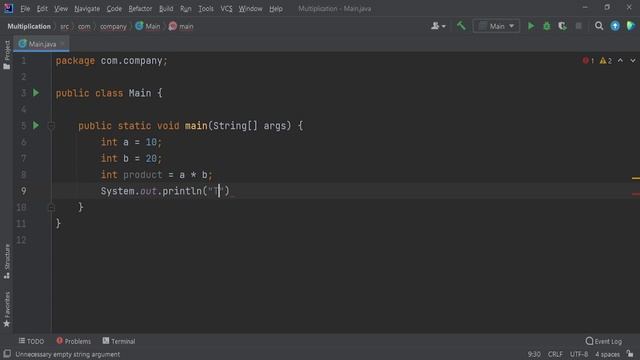Open the Favorites tool window
The width and height of the screenshot is (640, 360).
[x=7, y=309]
